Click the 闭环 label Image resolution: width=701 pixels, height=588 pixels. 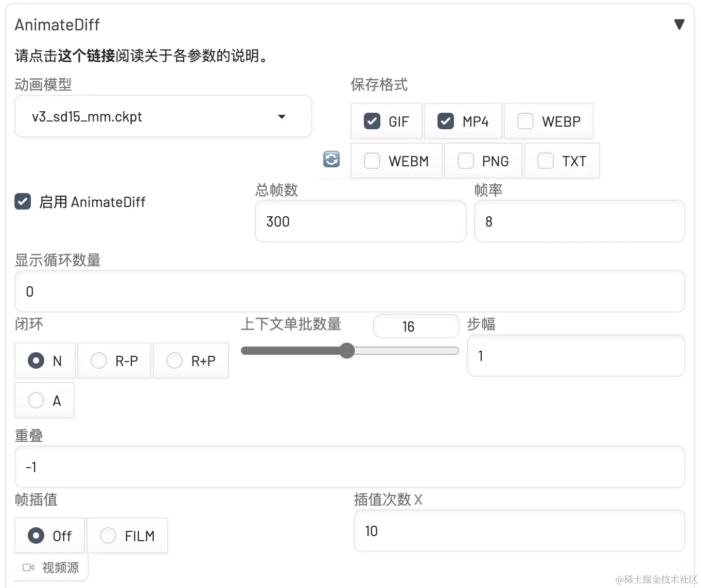[x=29, y=324]
